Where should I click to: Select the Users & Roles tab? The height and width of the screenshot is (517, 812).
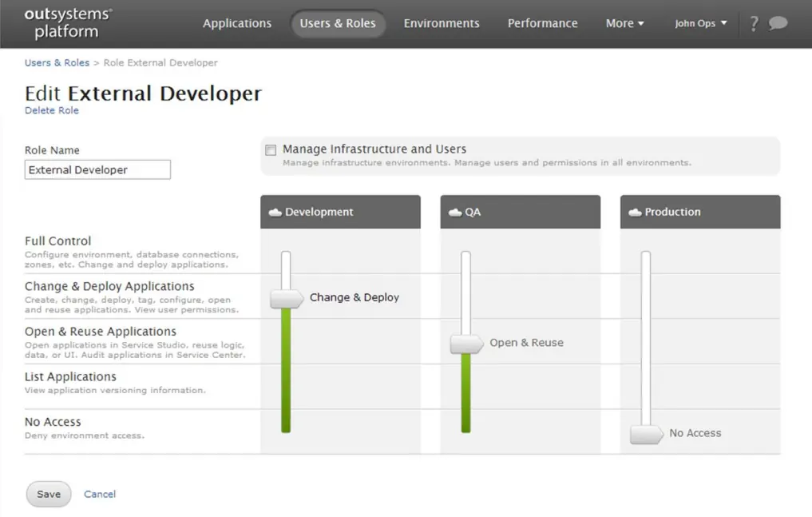coord(338,23)
